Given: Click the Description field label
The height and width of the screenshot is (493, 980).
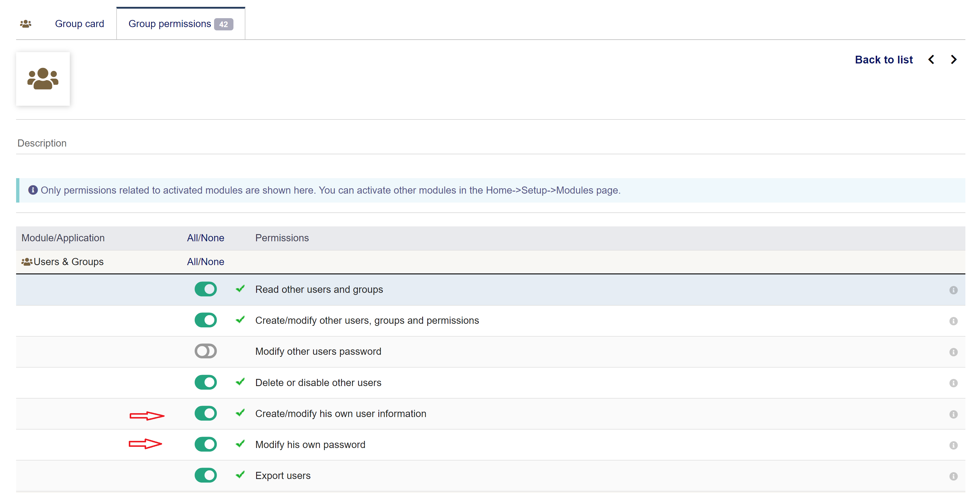Looking at the screenshot, I should (42, 143).
